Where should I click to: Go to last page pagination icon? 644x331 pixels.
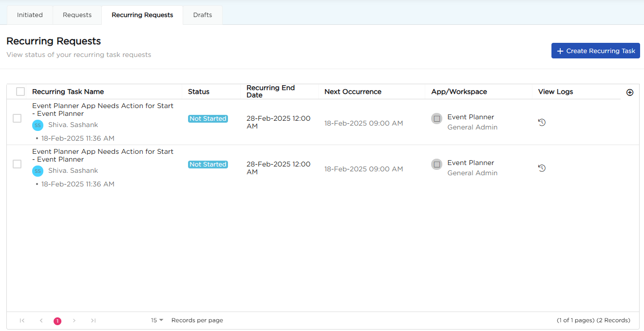[93, 320]
